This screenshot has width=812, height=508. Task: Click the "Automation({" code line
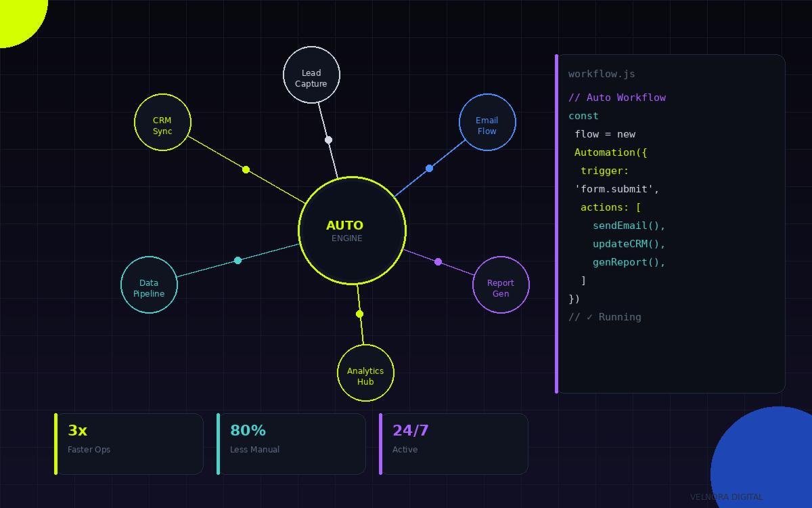611,152
